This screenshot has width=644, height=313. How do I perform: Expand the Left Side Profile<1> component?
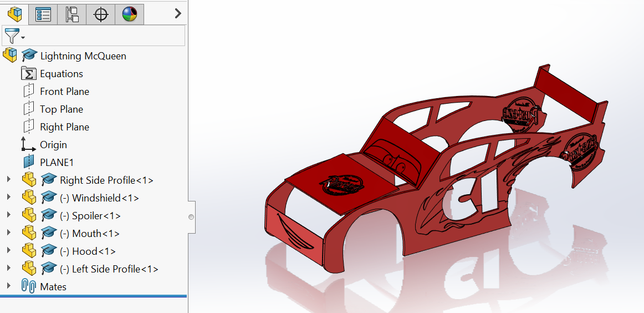click(x=9, y=267)
